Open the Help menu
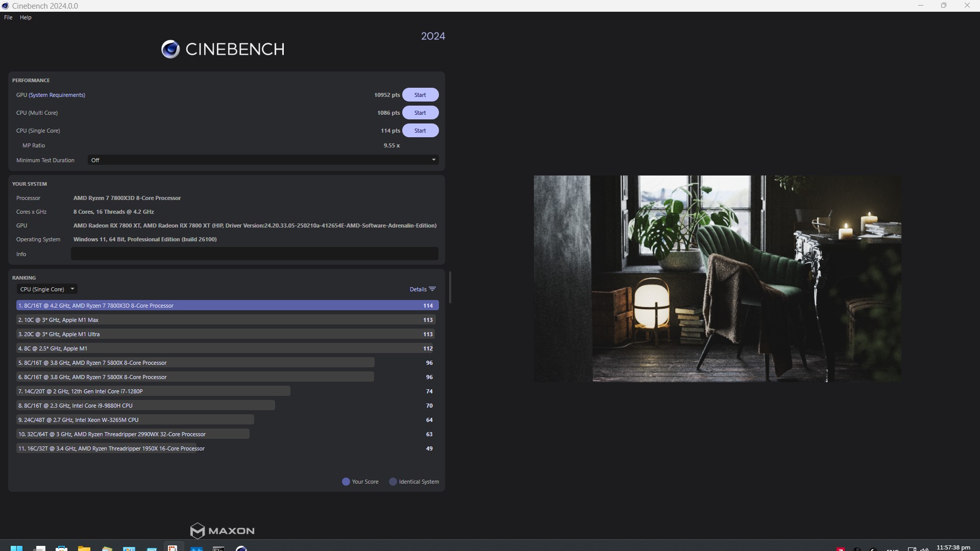This screenshot has width=980, height=551. 26,17
